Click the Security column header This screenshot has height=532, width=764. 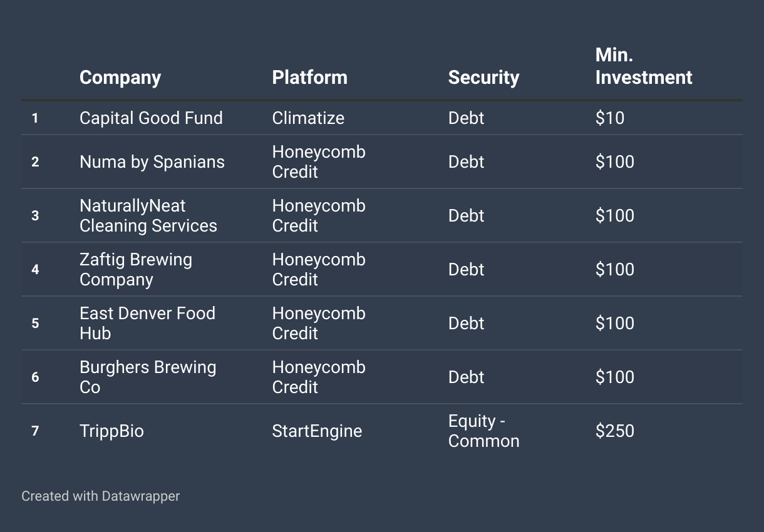[x=483, y=78]
